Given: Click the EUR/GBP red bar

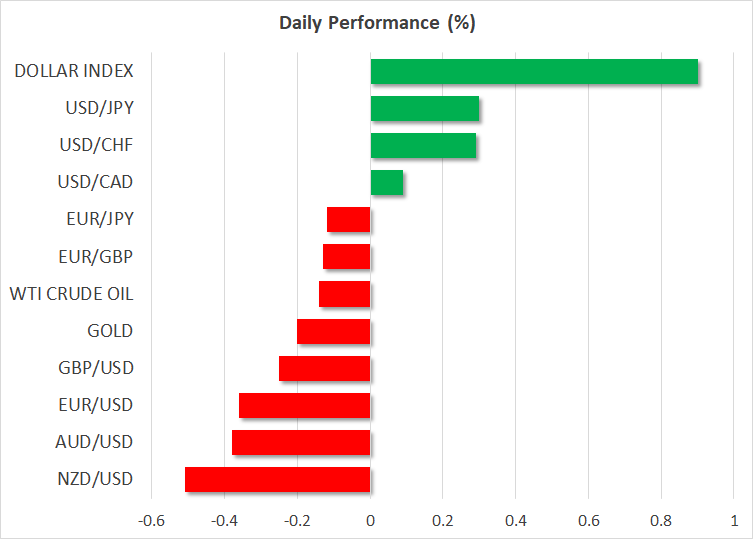Looking at the screenshot, I should [x=347, y=256].
